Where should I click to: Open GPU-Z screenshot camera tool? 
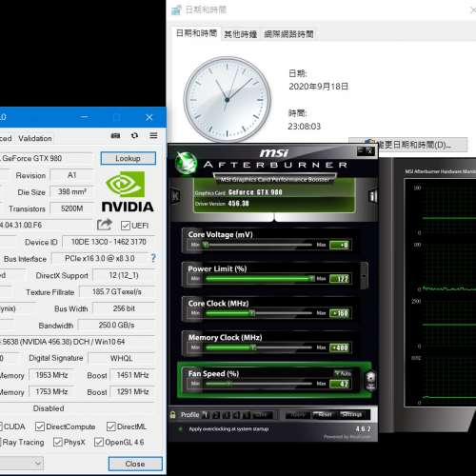[115, 135]
